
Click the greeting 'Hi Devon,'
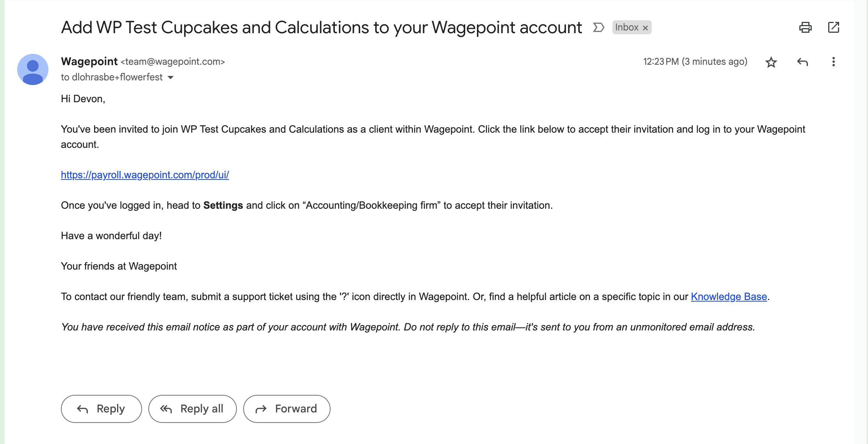[83, 99]
